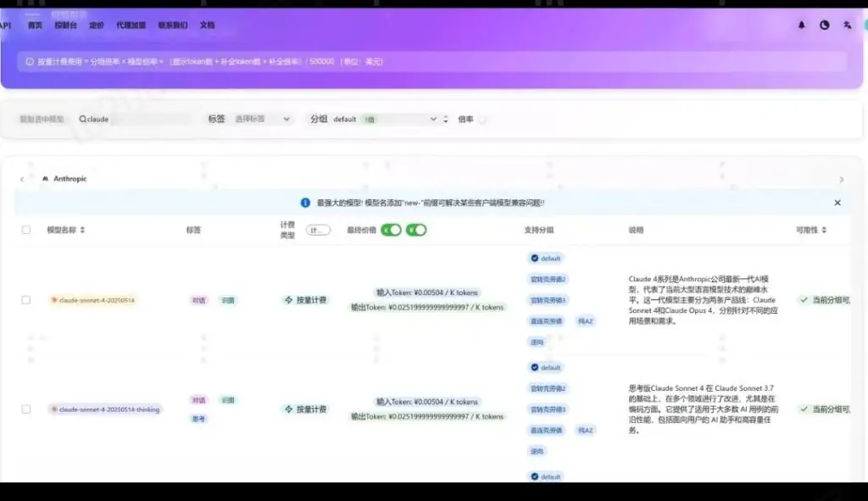This screenshot has width=868, height=501.
Task: Click the right chevron to next vendor
Action: [x=841, y=179]
